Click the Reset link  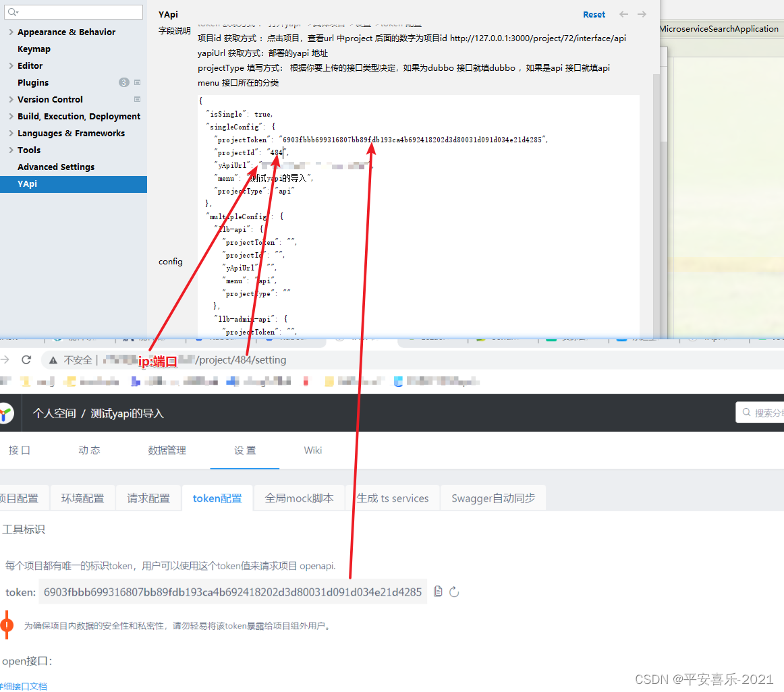coord(594,14)
